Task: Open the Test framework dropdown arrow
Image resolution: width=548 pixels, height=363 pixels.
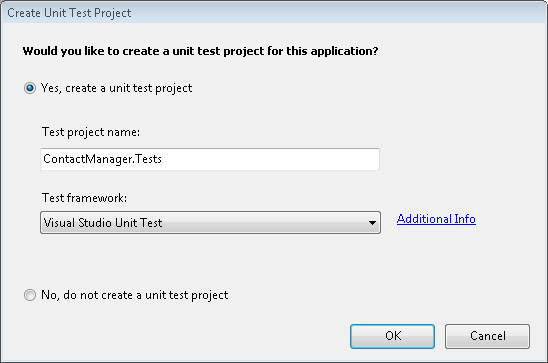Action: pos(372,223)
